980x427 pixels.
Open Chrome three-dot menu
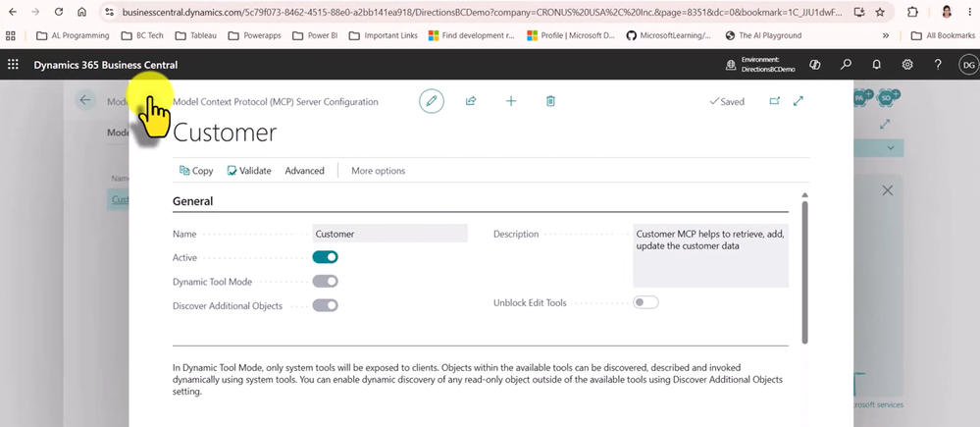(969, 12)
